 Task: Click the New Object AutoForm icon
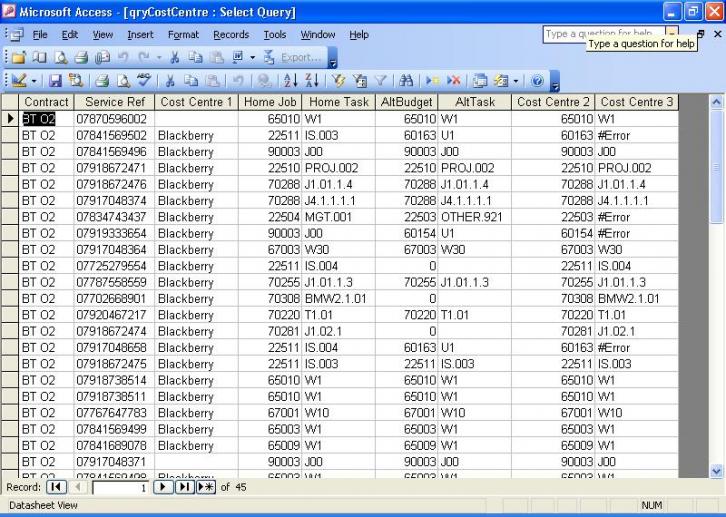point(501,81)
